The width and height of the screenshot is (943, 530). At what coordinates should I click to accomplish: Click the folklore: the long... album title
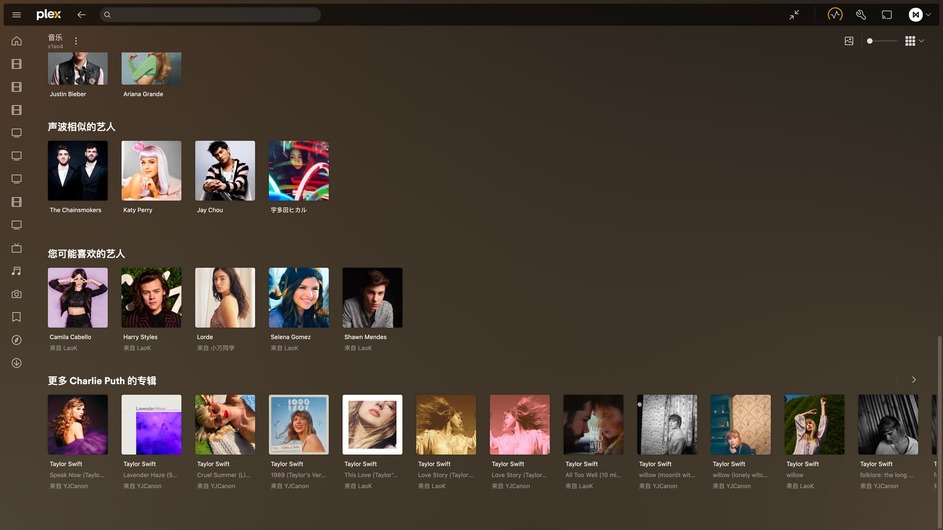(886, 475)
